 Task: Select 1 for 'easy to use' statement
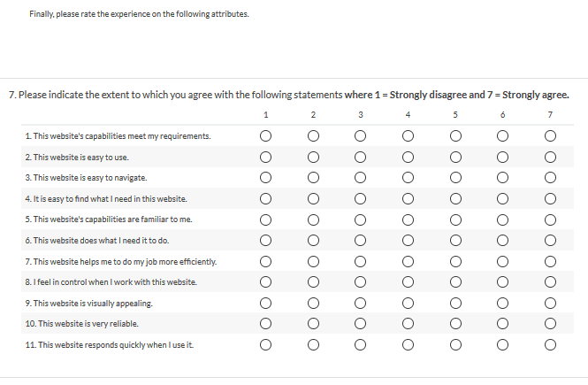(x=265, y=158)
